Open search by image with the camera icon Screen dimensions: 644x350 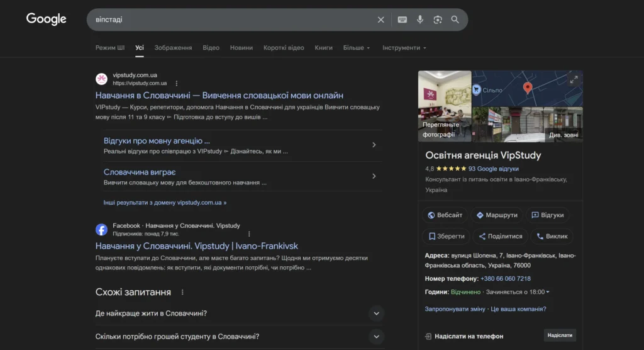tap(438, 20)
